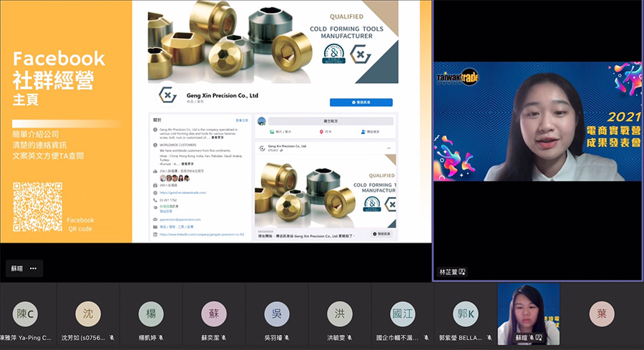644x350 pixels.
Task: Click muted mic icon next to 沈芳如
Action: (x=112, y=338)
